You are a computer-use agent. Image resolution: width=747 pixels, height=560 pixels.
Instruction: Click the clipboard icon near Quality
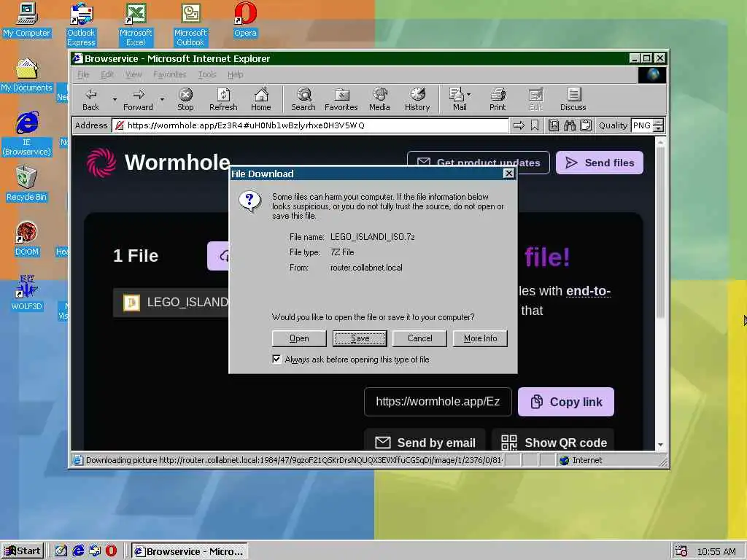coord(586,125)
